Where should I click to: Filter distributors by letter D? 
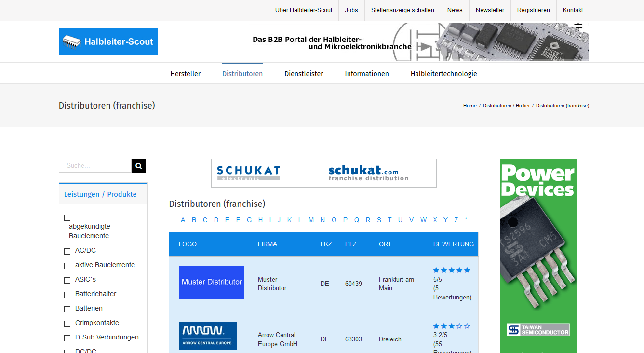[x=216, y=220]
